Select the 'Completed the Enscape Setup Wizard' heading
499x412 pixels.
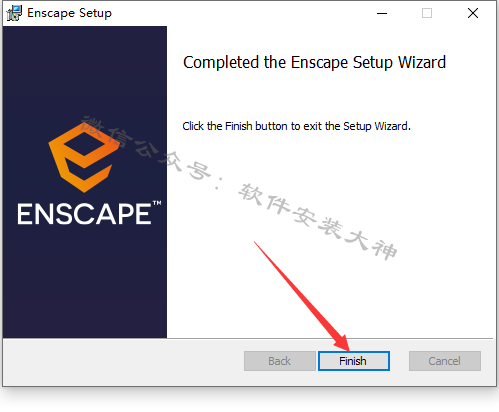point(314,62)
